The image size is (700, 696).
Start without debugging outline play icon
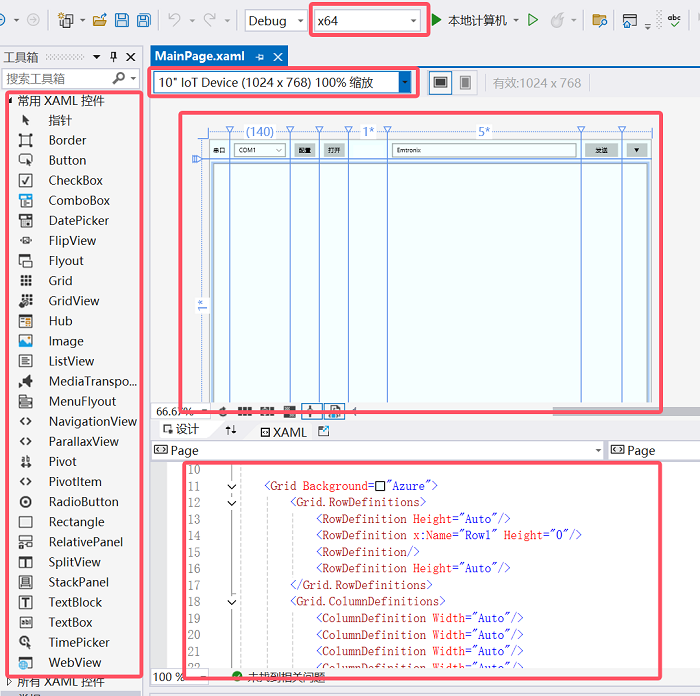[x=533, y=20]
